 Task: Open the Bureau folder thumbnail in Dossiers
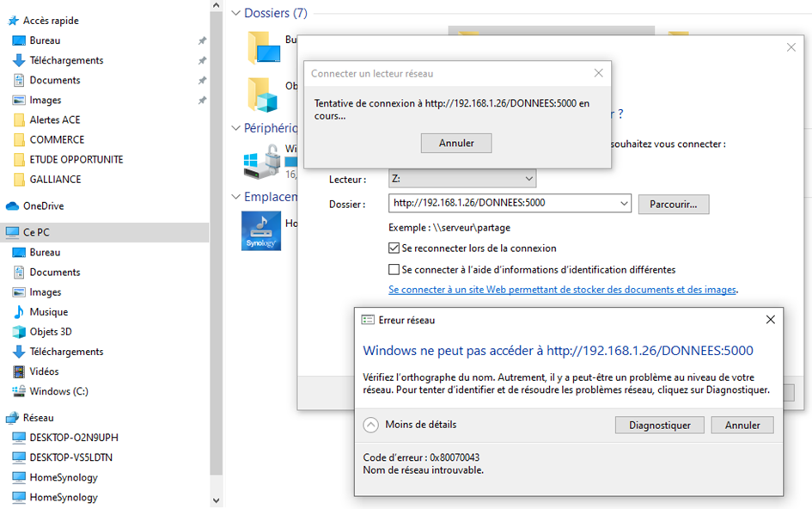[264, 47]
